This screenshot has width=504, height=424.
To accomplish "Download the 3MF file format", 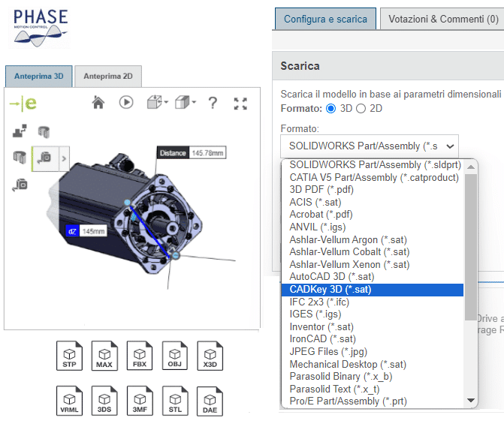I will click(x=140, y=401).
